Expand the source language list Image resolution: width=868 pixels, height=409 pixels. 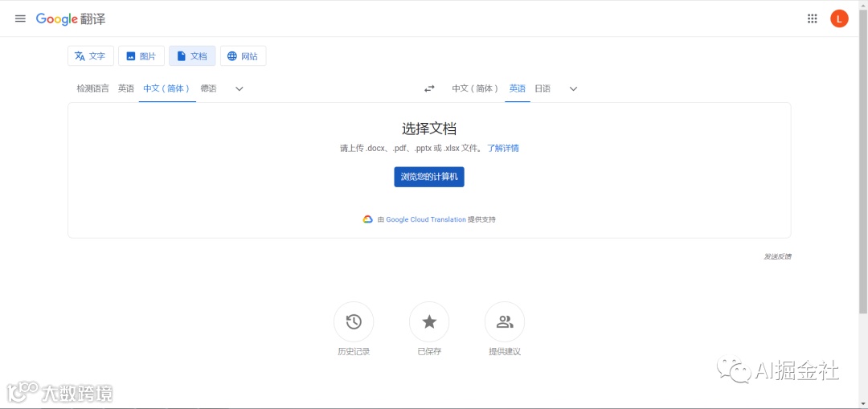(240, 88)
